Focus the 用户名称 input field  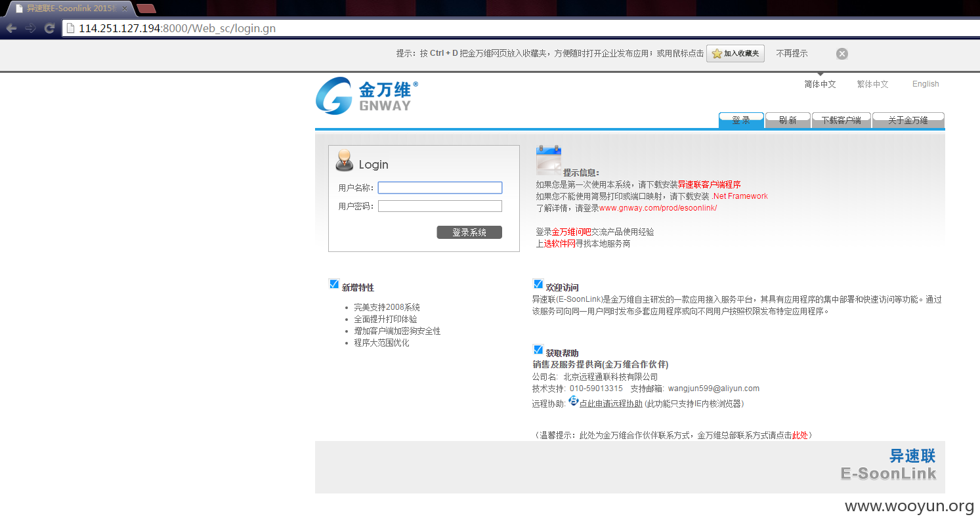tap(440, 188)
